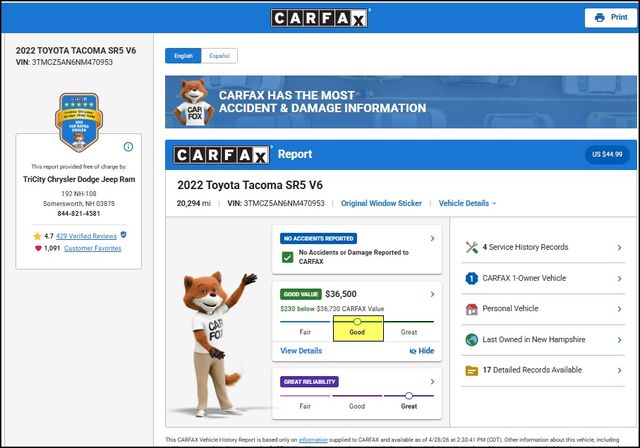Hide the value details panel
This screenshot has width=640, height=448.
pos(422,351)
